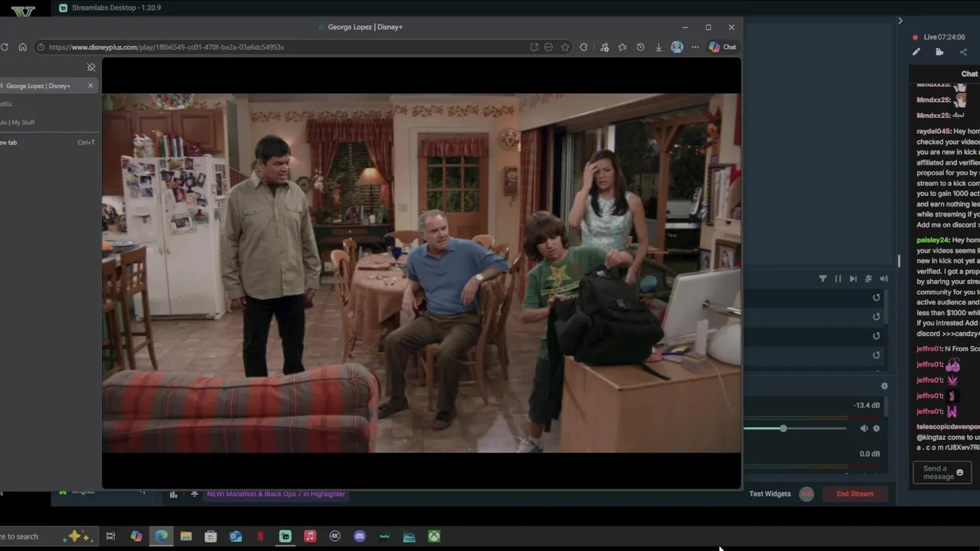Click the -13.4 dB mixer level reading
Screen dimensions: 980x551
coord(867,405)
